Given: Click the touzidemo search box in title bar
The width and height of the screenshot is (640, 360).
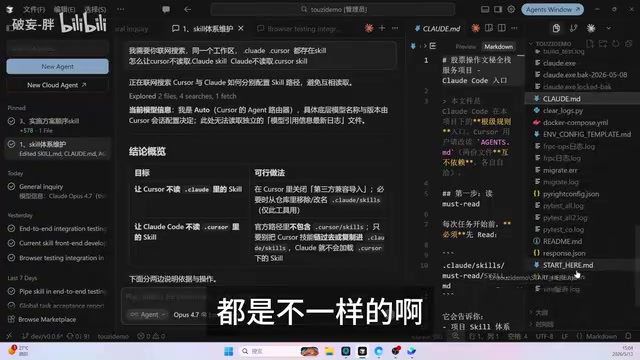Looking at the screenshot, I should tap(333, 9).
